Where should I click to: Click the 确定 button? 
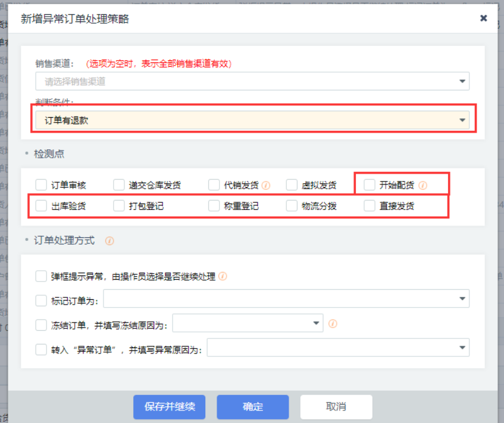click(x=253, y=407)
